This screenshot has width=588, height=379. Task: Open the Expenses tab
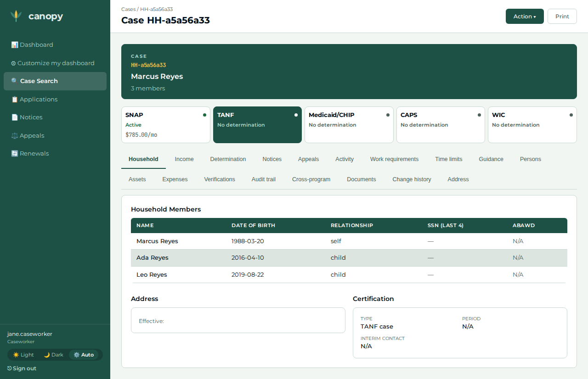(x=175, y=179)
